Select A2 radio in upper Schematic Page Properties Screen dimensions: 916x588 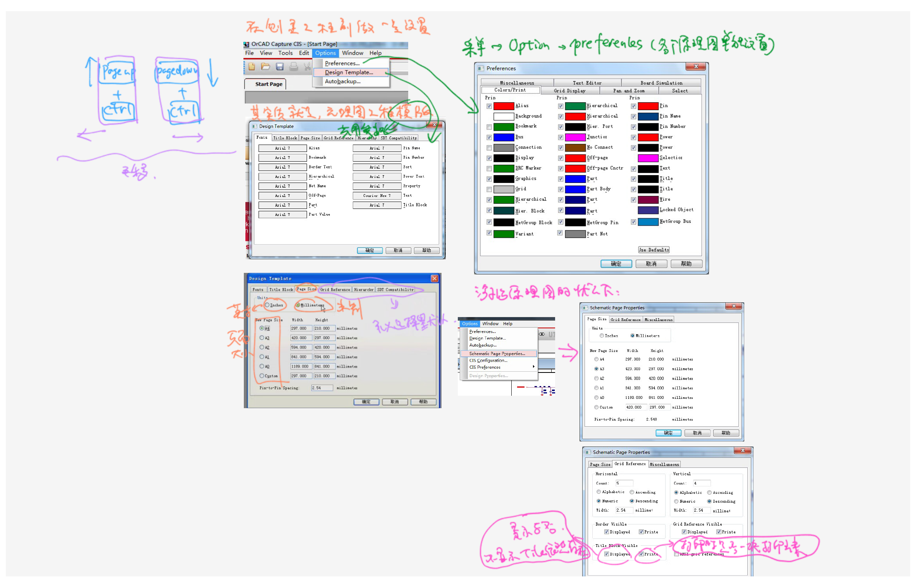596,378
